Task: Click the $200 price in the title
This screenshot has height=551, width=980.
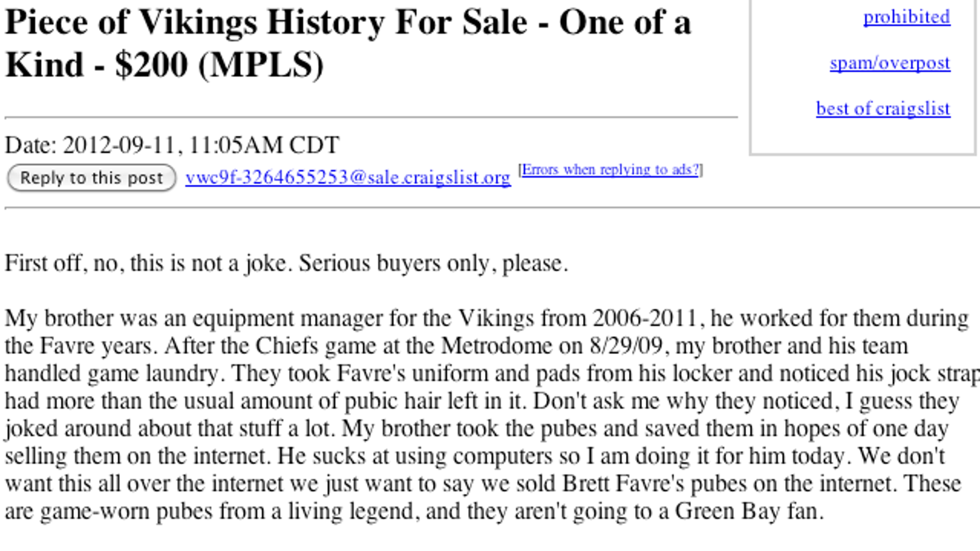Action: (x=151, y=65)
